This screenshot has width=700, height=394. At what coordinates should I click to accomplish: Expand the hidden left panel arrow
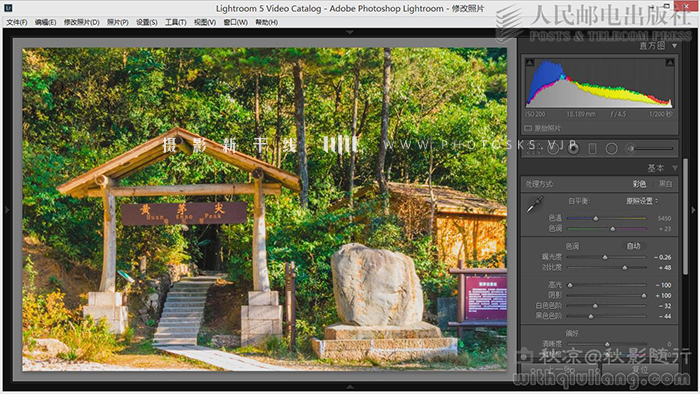tap(6, 209)
